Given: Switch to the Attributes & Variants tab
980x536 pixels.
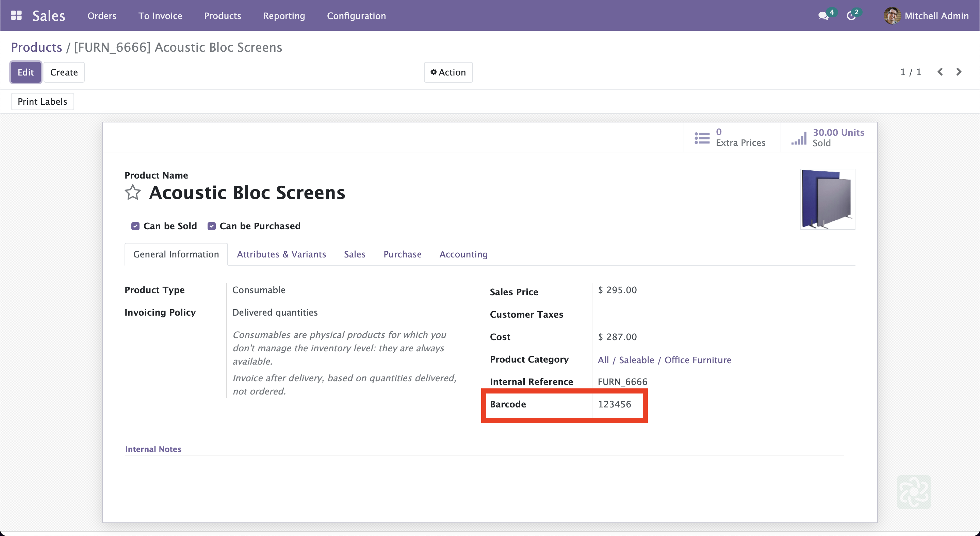Looking at the screenshot, I should pos(281,254).
